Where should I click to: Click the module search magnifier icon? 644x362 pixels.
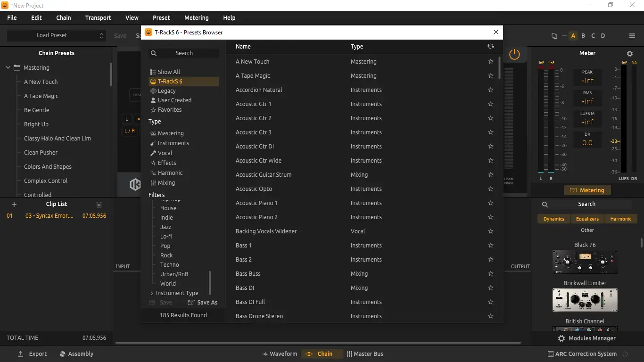545,205
